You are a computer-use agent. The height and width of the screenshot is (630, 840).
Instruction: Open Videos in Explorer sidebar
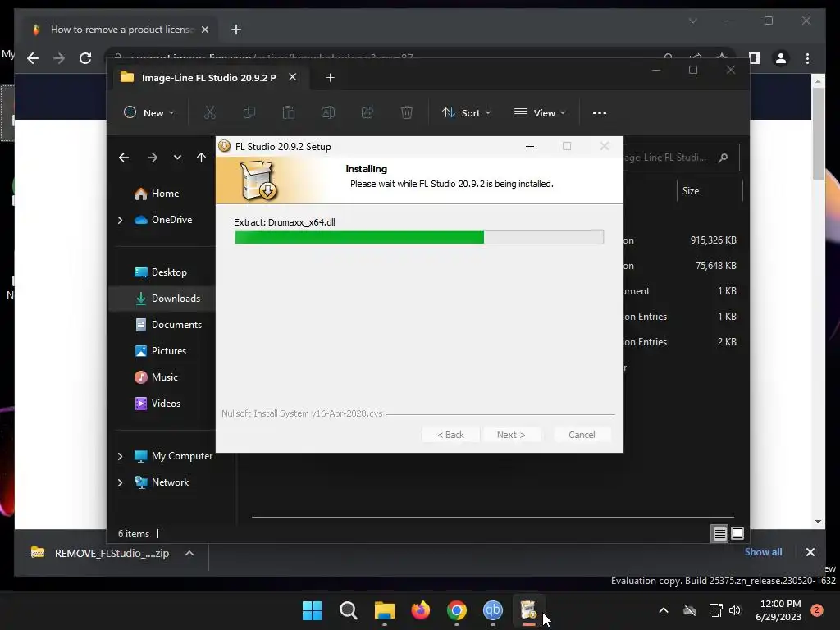point(158,404)
